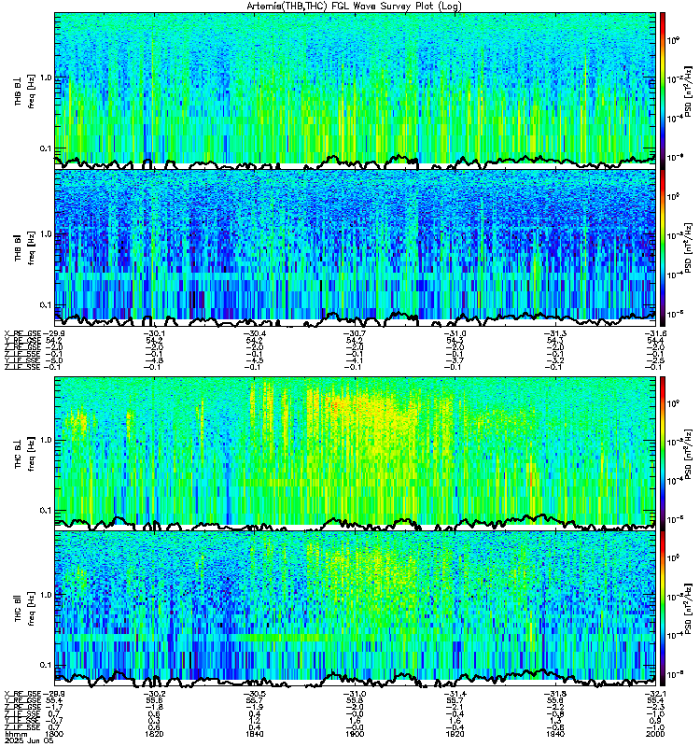Click the Y_LE_SSE value '-4.8'

pos(155,360)
